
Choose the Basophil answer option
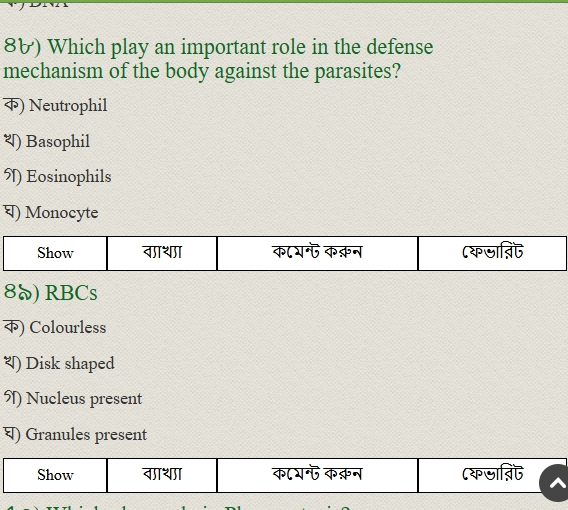(47, 141)
